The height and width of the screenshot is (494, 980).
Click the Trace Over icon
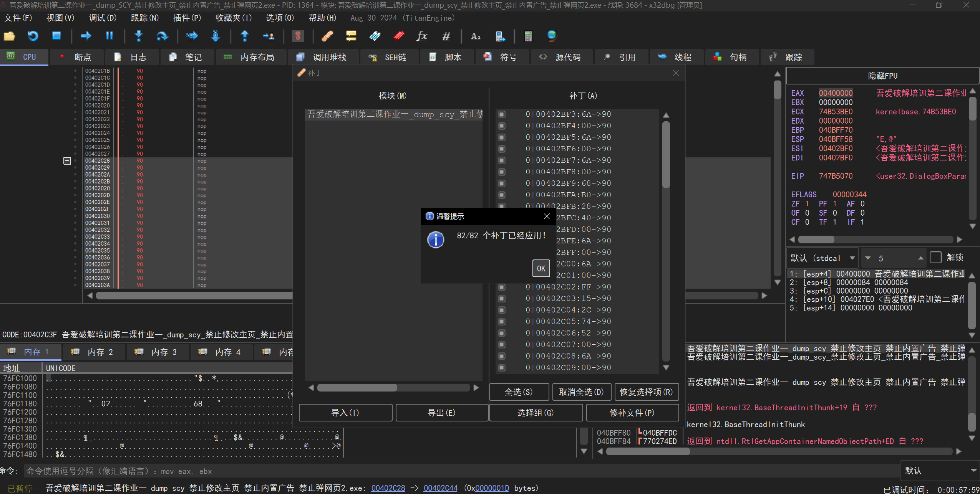[216, 36]
